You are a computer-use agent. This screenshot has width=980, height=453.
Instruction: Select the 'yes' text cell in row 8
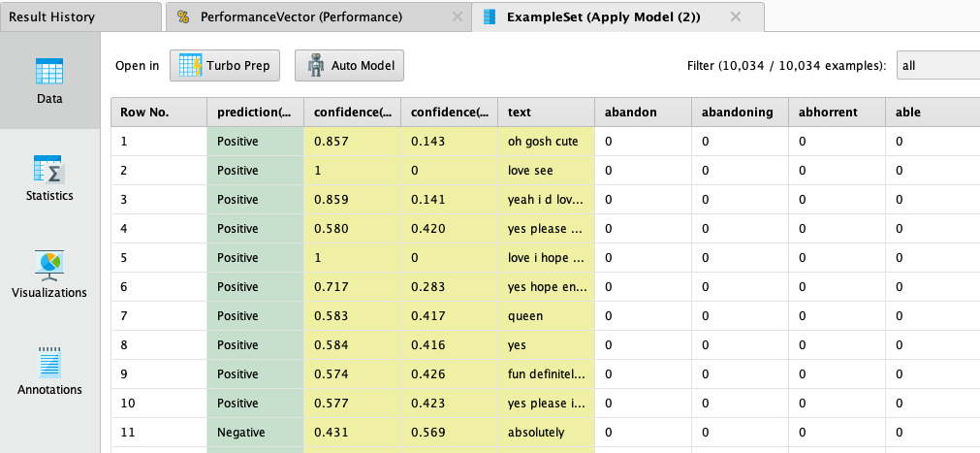point(547,344)
